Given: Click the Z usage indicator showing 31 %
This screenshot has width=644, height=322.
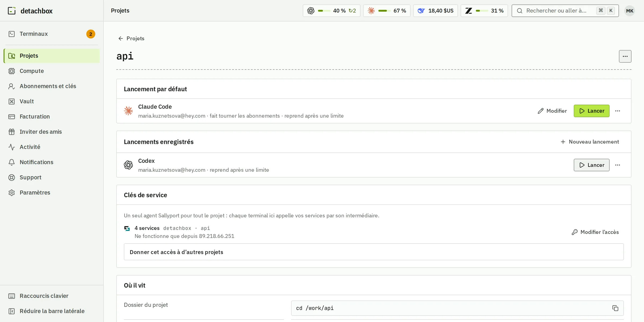Looking at the screenshot, I should [484, 11].
